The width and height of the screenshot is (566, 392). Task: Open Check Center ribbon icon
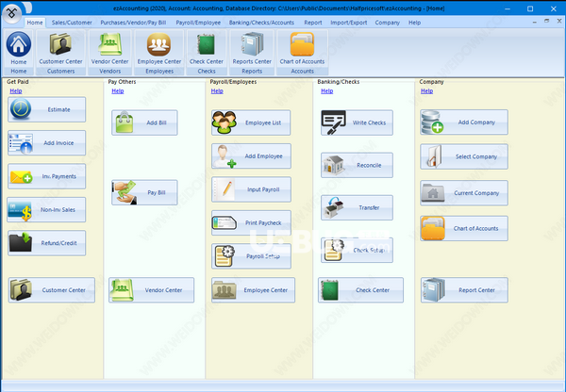pyautogui.click(x=207, y=48)
